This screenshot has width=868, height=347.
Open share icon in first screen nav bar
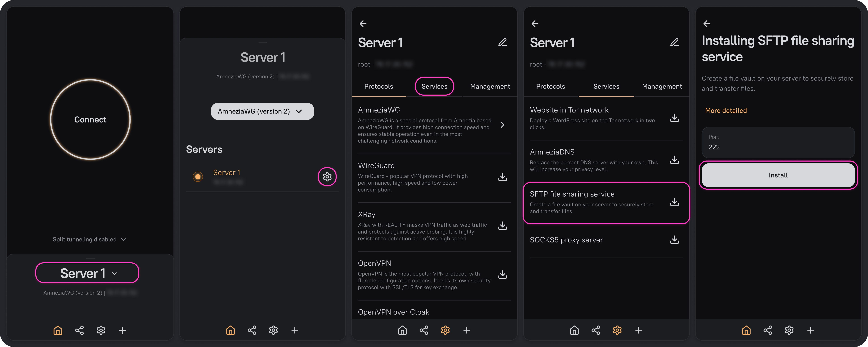tap(79, 330)
